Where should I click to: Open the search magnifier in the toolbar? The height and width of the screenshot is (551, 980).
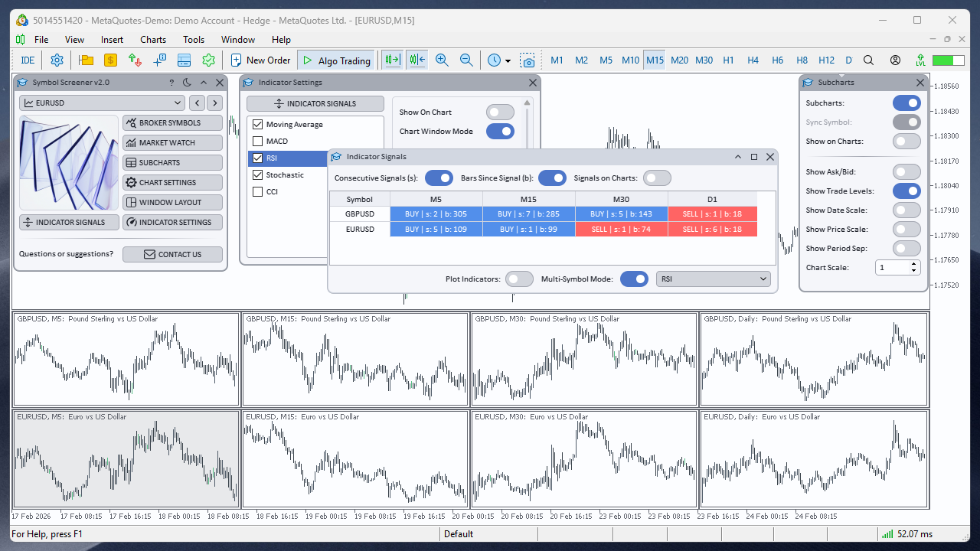point(868,60)
